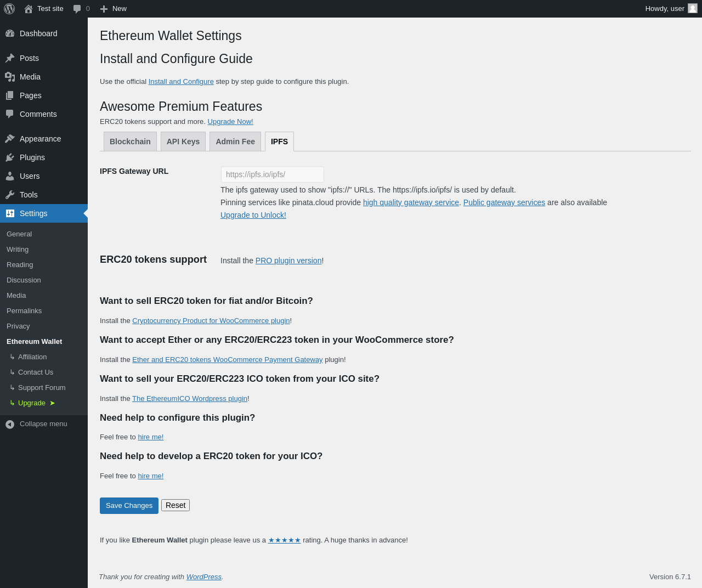
Task: Open the user avatar account menu
Action: pyautogui.click(x=693, y=8)
